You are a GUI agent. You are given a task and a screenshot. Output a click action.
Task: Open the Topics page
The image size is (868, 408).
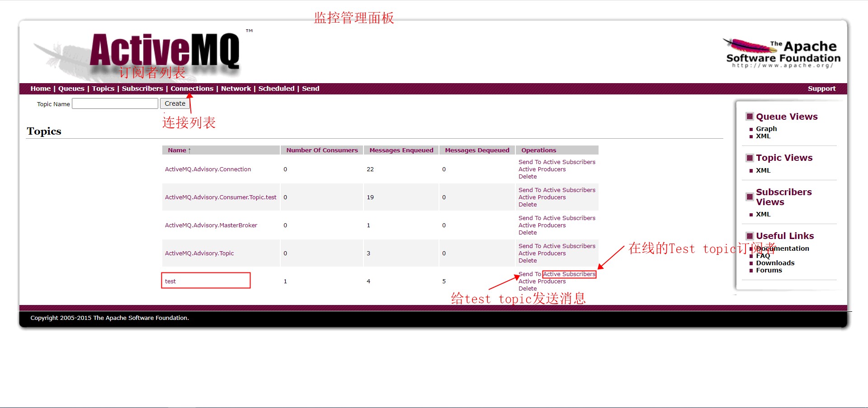(103, 89)
